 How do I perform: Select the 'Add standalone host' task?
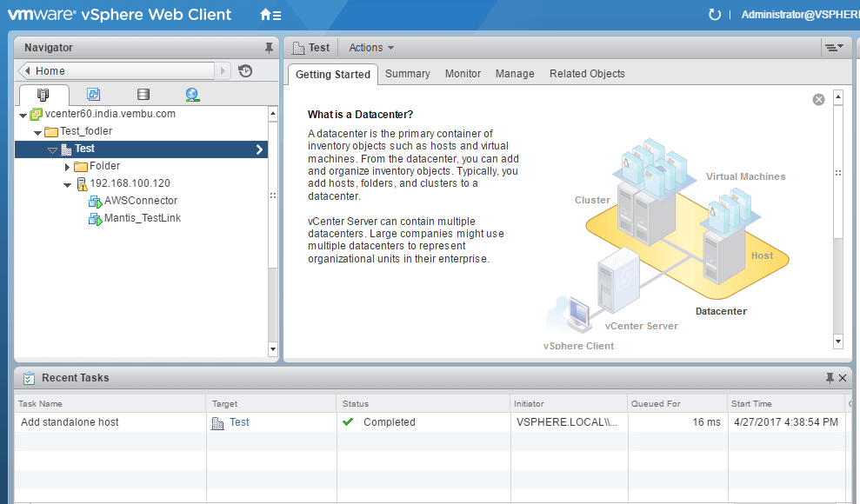coord(70,421)
